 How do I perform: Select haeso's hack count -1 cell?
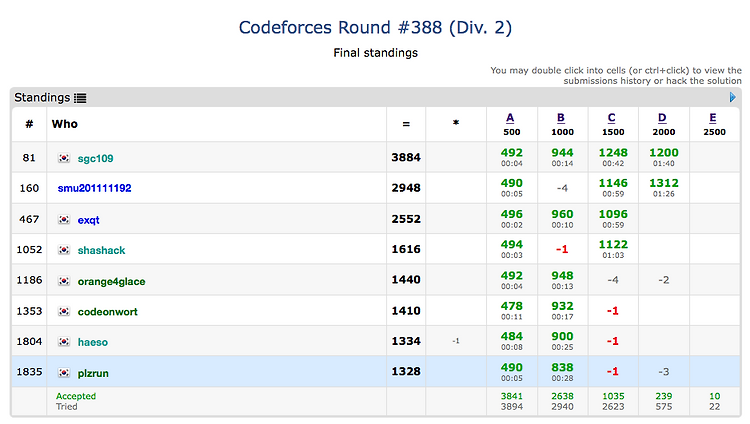point(456,341)
